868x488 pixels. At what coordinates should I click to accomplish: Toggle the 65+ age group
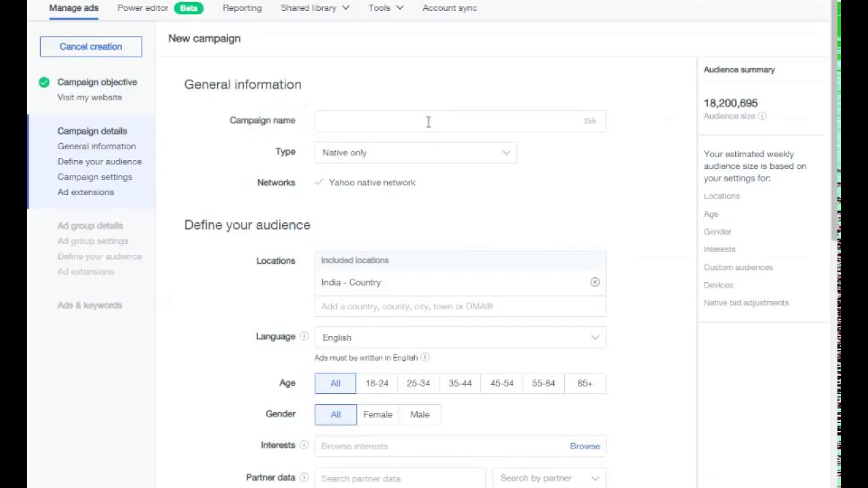pos(585,384)
